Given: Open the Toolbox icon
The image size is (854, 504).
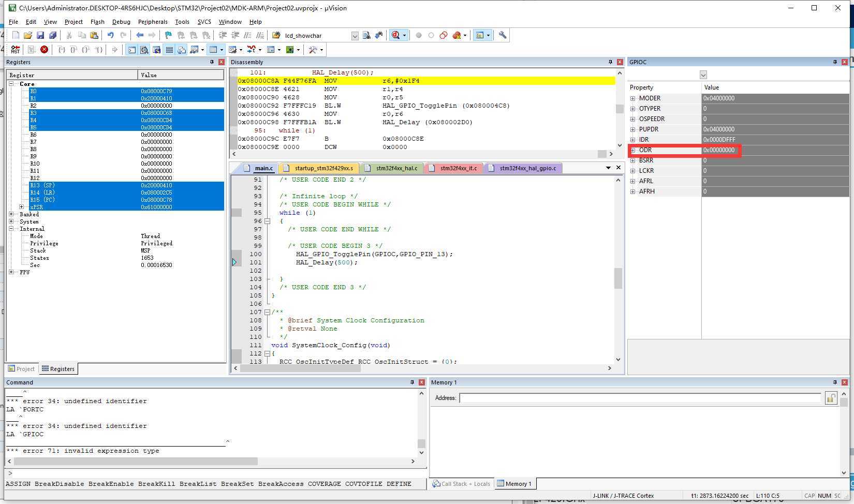Looking at the screenshot, I should [x=313, y=50].
